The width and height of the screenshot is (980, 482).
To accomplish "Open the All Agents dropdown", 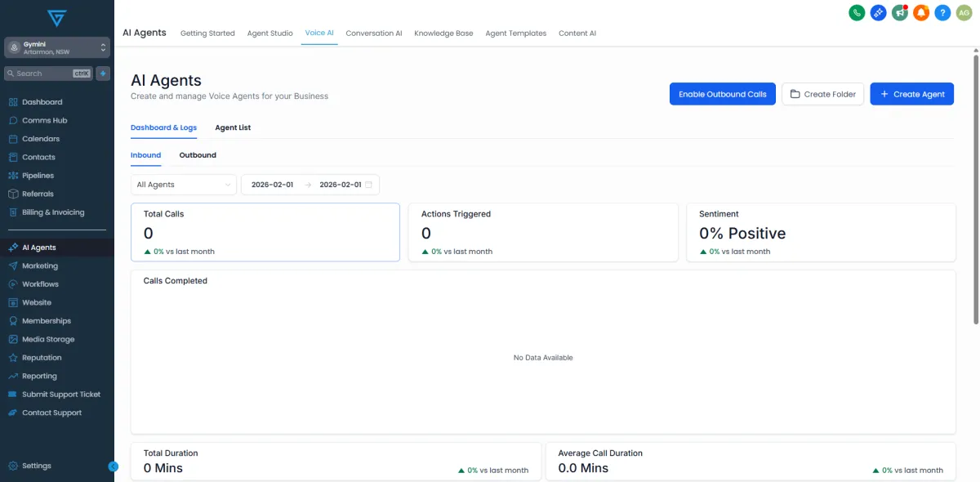I will click(x=183, y=184).
